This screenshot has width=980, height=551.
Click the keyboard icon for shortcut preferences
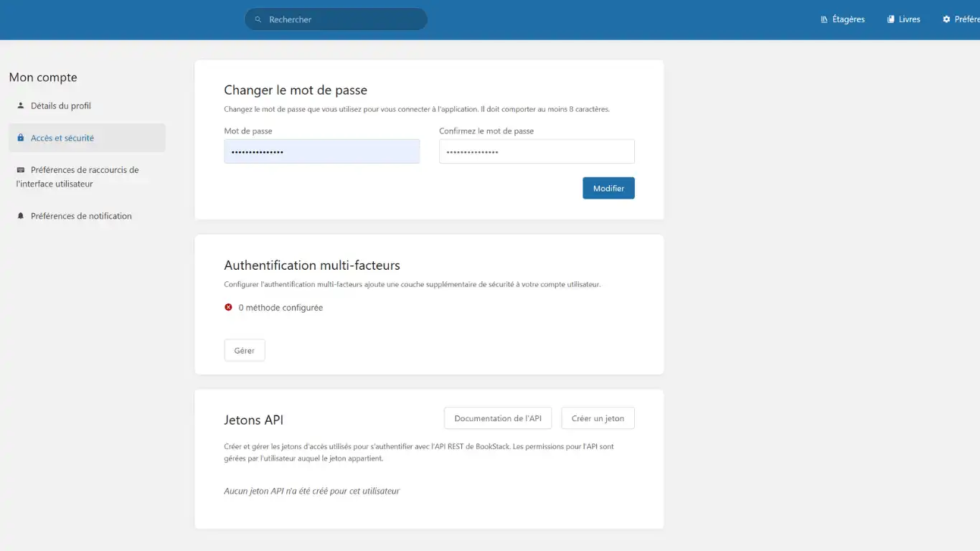click(x=21, y=170)
